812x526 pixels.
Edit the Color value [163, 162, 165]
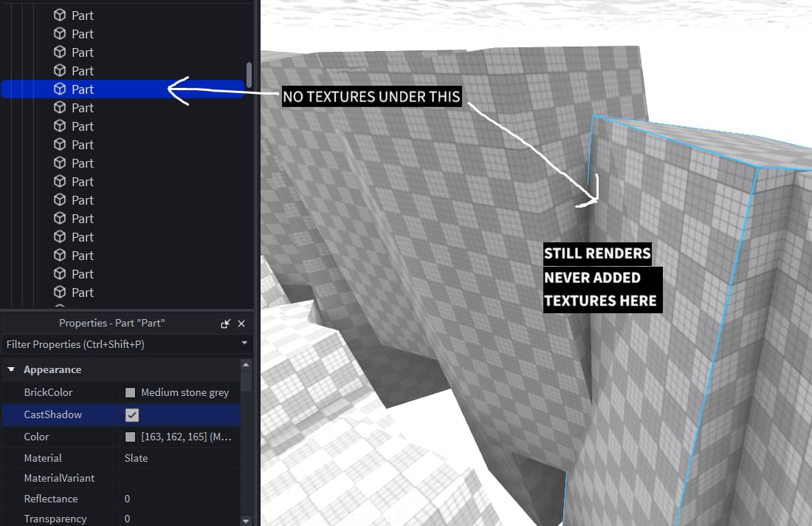(x=186, y=437)
